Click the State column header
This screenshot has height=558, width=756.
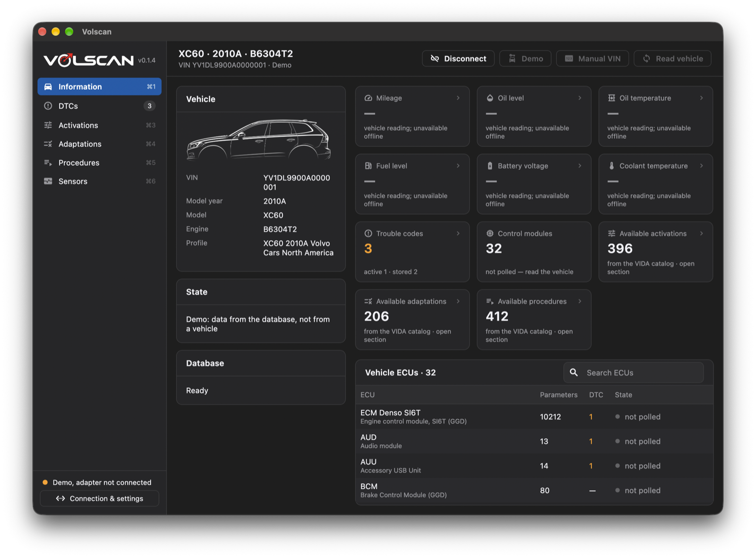pyautogui.click(x=623, y=395)
